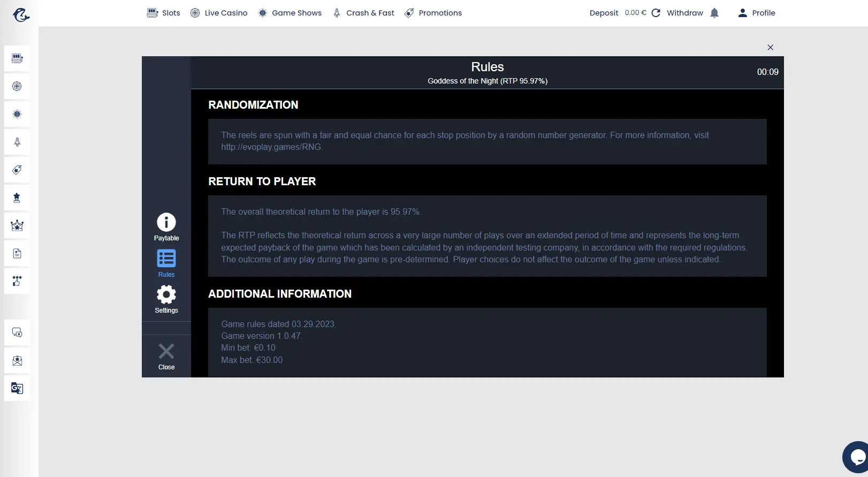Click the http://evoplay.games/RNG link text

click(x=272, y=147)
